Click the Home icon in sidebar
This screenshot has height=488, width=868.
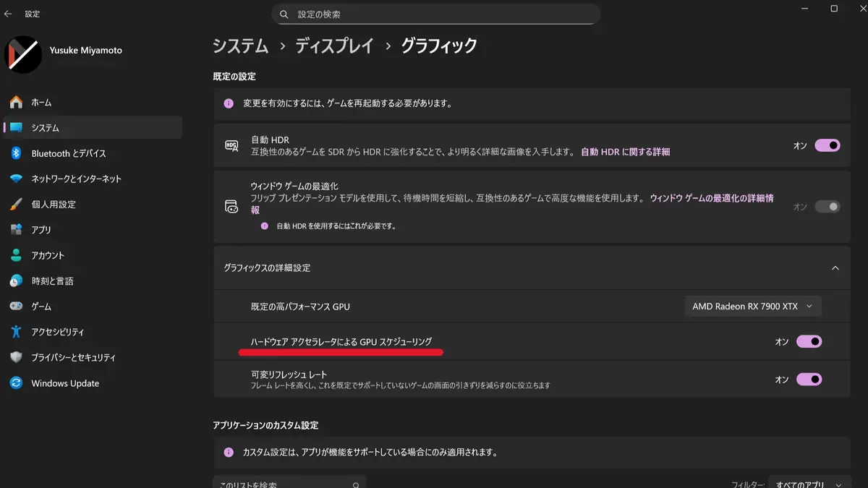coord(16,103)
